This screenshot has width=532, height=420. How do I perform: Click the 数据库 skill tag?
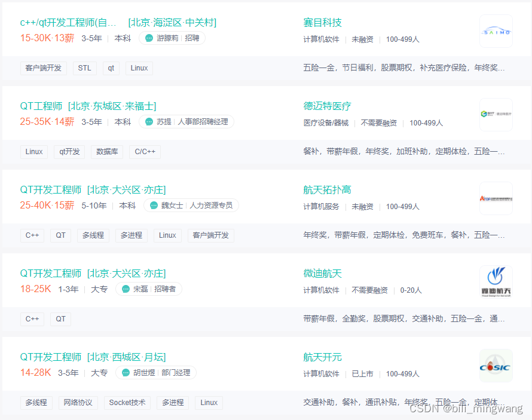(x=107, y=152)
